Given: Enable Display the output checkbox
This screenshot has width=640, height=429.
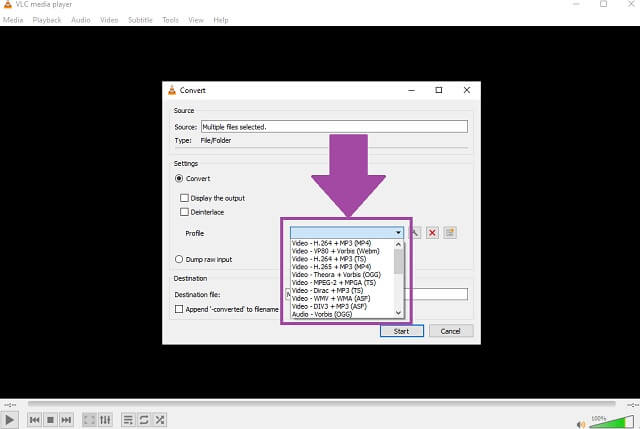Looking at the screenshot, I should pos(184,198).
